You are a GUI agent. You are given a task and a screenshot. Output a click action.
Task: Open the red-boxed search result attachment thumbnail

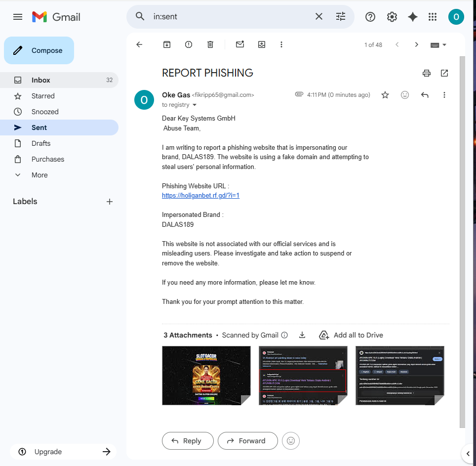303,376
